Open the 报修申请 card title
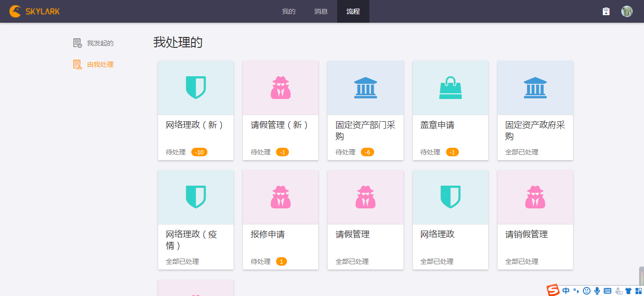Image resolution: width=644 pixels, height=296 pixels. [x=268, y=234]
